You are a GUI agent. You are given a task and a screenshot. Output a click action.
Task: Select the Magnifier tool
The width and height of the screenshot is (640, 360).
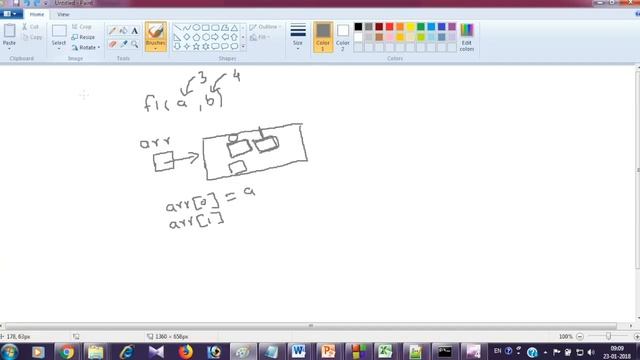click(x=135, y=44)
